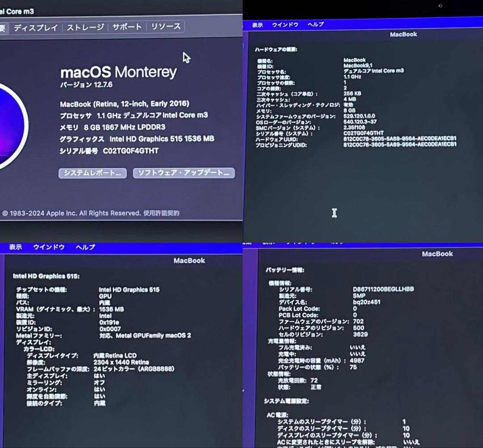
Task: Go to the リソース tab
Action: tap(166, 26)
